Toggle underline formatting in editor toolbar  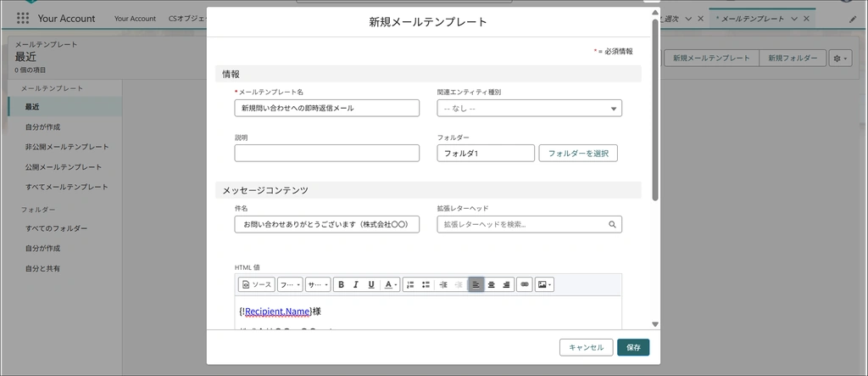click(371, 285)
